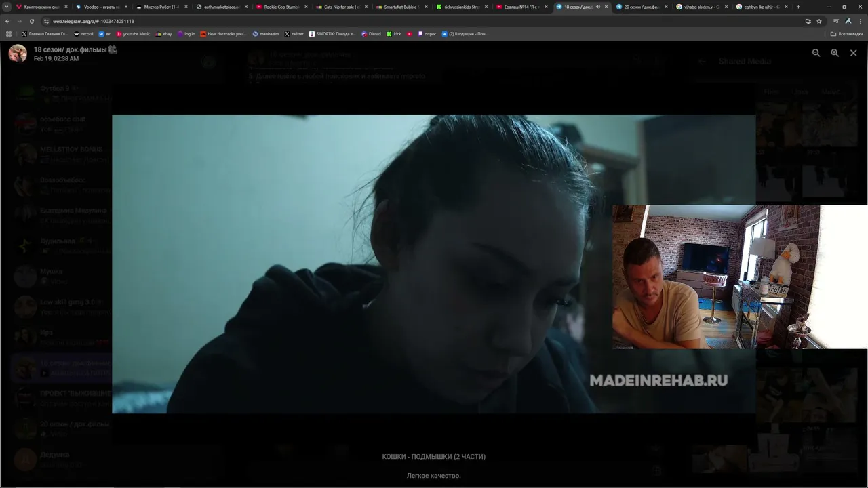Open the tab search dropdown

tap(7, 7)
